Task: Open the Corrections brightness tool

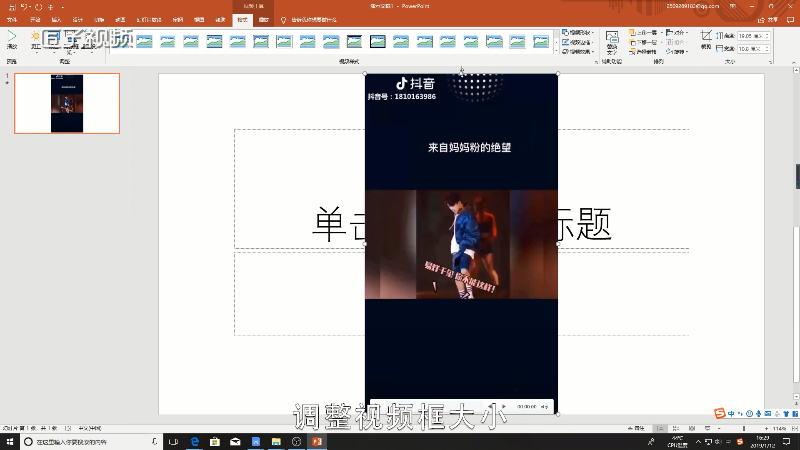Action: [36, 38]
